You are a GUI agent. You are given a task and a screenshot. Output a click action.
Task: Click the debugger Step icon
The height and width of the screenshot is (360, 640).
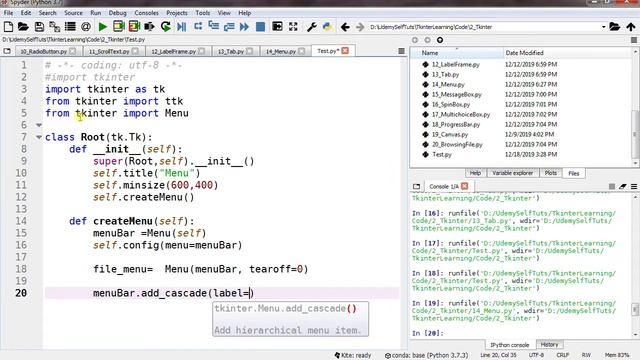pos(198,27)
